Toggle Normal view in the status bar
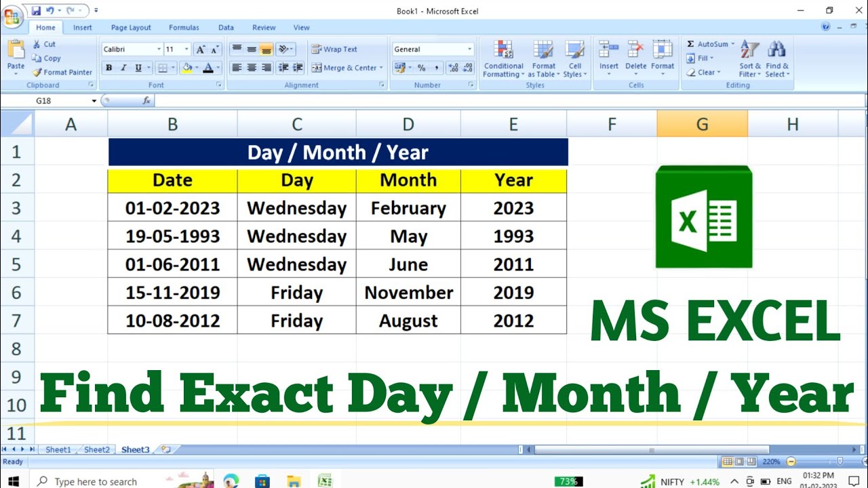The height and width of the screenshot is (488, 868). 728,462
